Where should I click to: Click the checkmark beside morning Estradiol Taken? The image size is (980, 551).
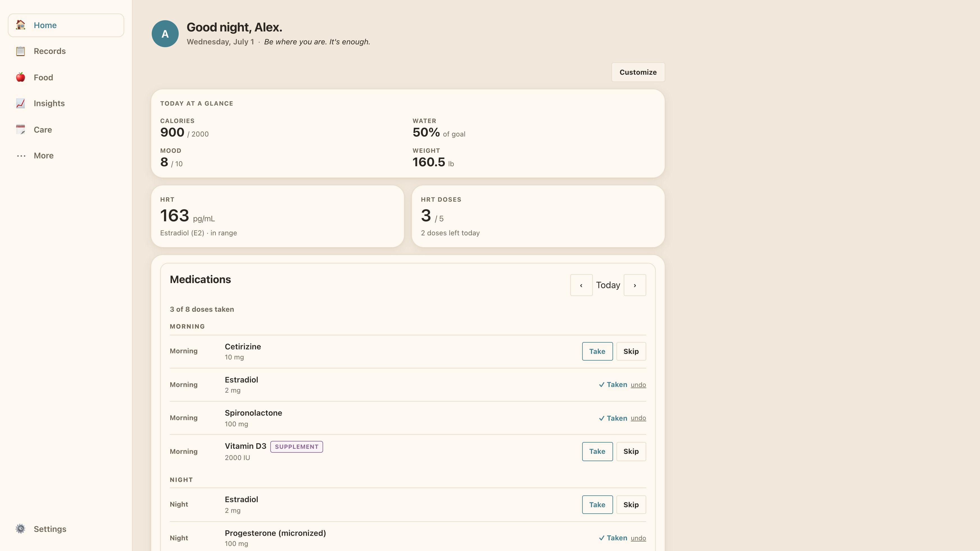pyautogui.click(x=602, y=385)
